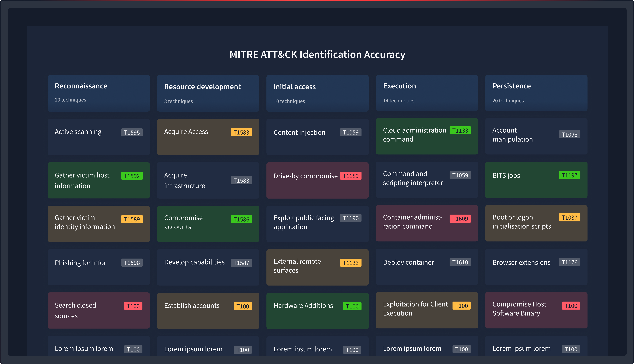Viewport: 634px width, 364px height.
Task: Click the T1176 badge on Browser extensions
Action: 570,262
